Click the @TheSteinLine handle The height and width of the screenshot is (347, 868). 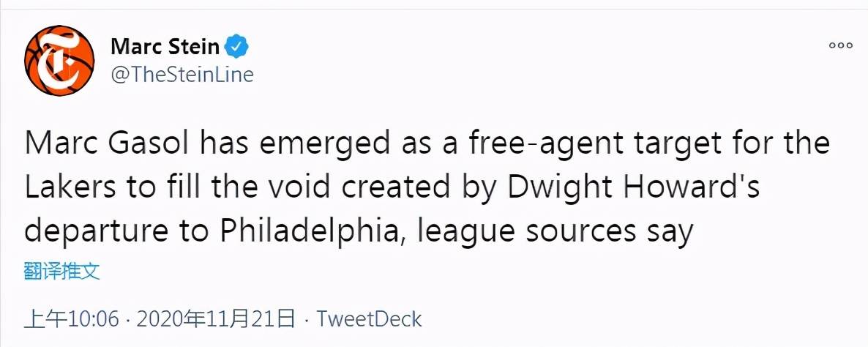click(x=182, y=74)
